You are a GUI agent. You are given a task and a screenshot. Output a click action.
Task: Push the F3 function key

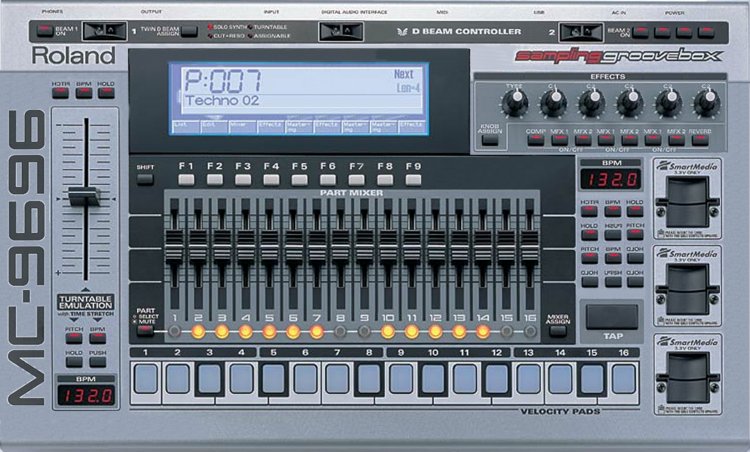coord(243,180)
